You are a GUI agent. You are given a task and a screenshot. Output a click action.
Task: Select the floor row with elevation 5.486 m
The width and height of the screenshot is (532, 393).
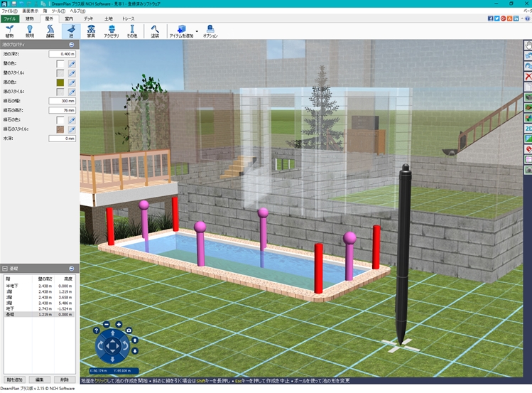[39, 303]
